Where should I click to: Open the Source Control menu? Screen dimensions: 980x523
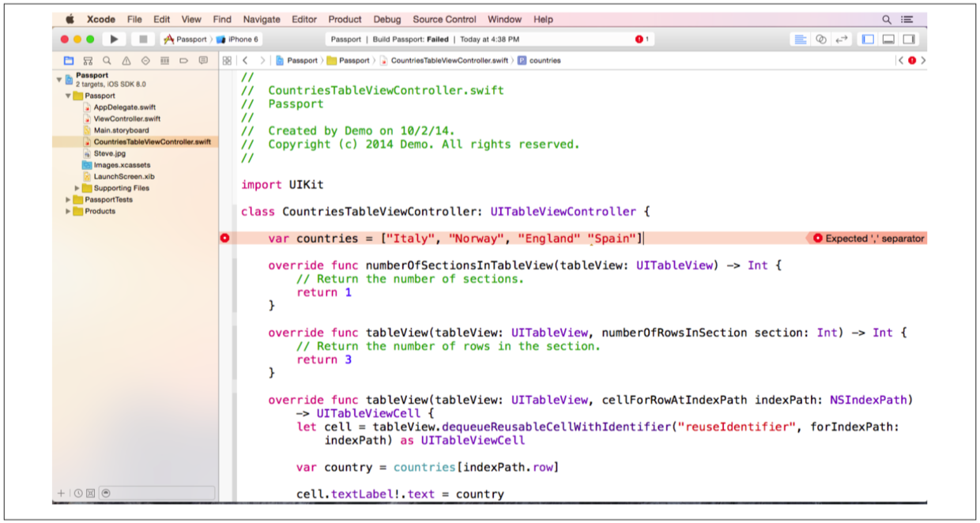click(444, 19)
